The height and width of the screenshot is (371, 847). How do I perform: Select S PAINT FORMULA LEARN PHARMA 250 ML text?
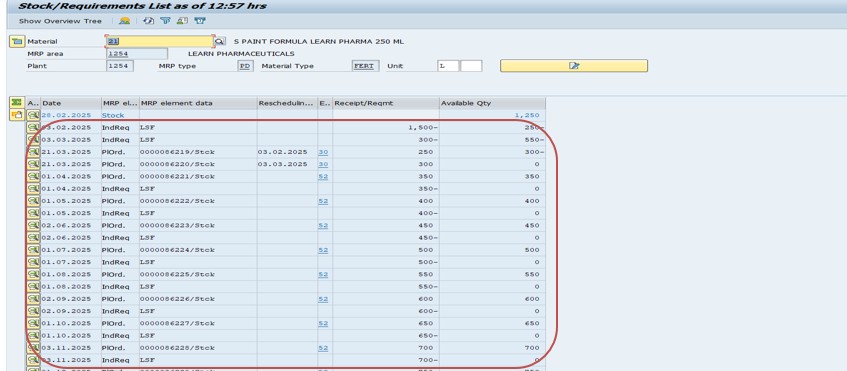[x=319, y=42]
